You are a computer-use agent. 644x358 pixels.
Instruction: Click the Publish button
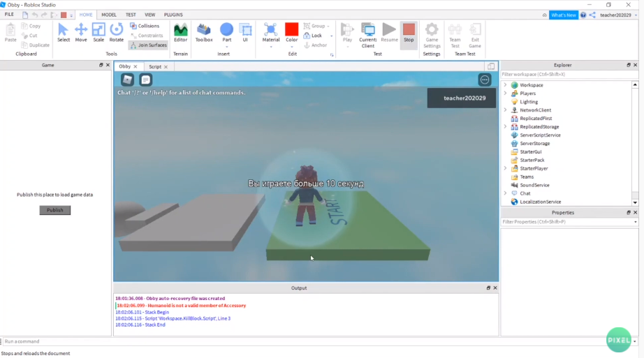[x=55, y=210]
